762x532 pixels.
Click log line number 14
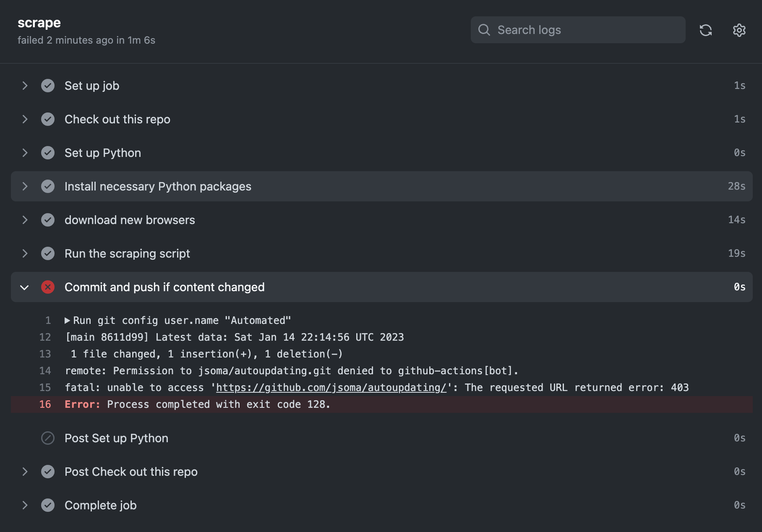45,371
